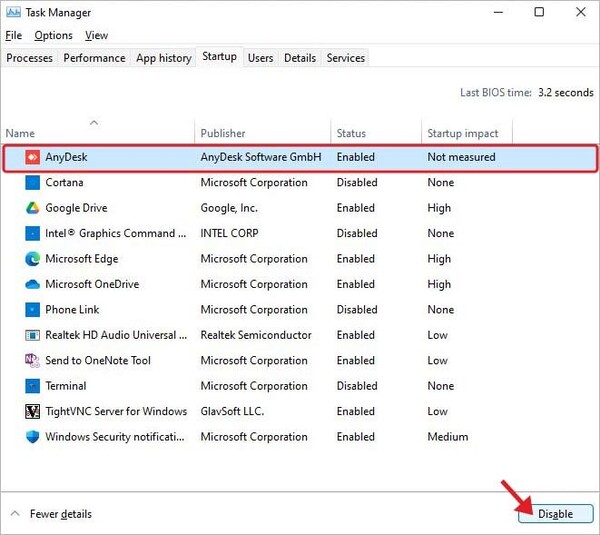Select the Microsoft Edge entry name
The width and height of the screenshot is (600, 535).
(x=82, y=259)
